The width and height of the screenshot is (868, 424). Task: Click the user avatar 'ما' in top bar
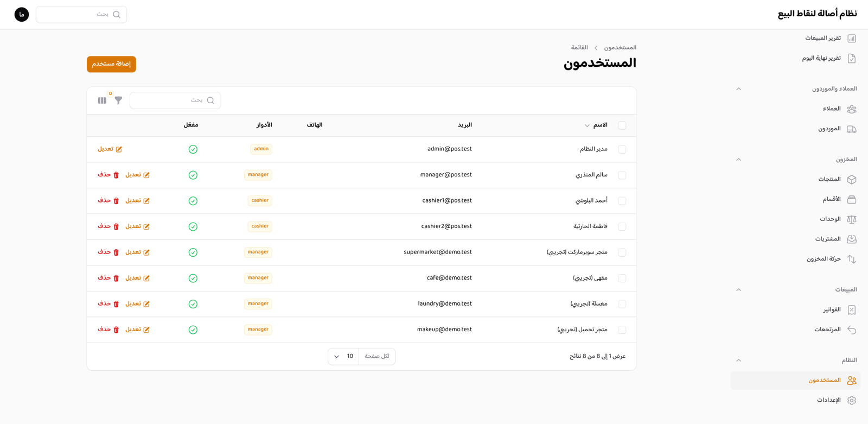click(x=22, y=15)
